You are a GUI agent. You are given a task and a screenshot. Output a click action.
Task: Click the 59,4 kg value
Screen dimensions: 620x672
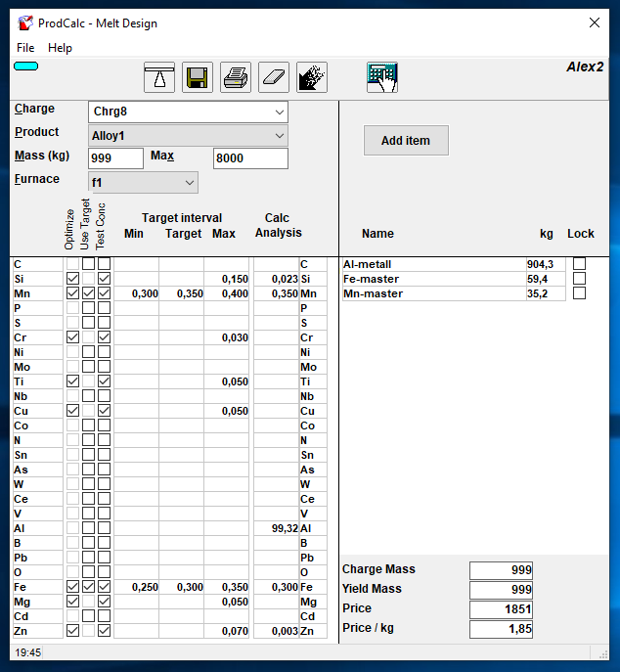(x=546, y=279)
